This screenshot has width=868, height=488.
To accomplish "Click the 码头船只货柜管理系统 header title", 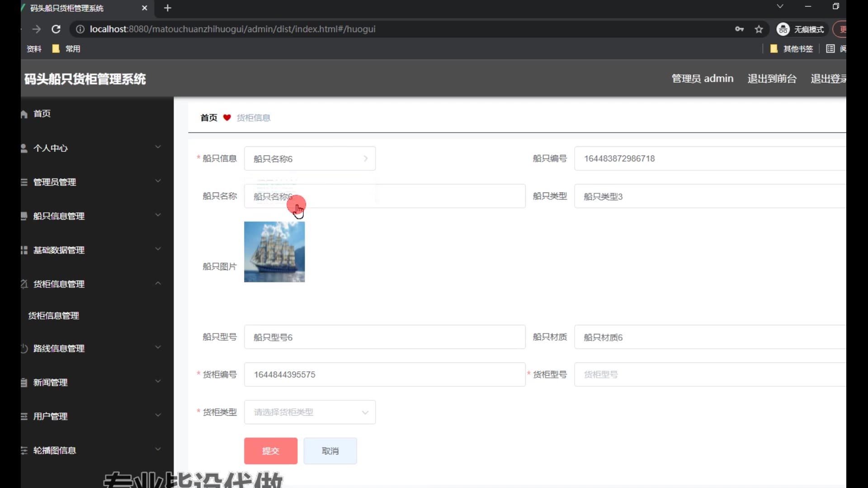I will pyautogui.click(x=85, y=79).
